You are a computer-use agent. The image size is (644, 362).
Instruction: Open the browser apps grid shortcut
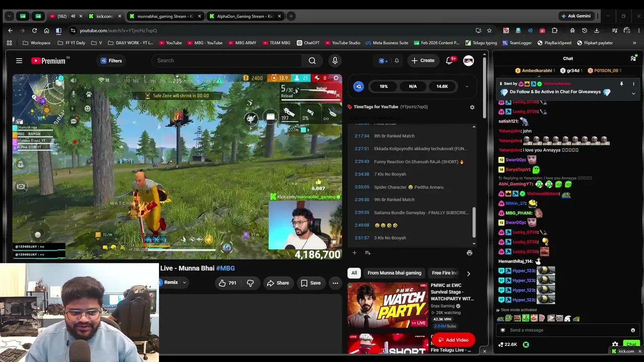pos(9,43)
